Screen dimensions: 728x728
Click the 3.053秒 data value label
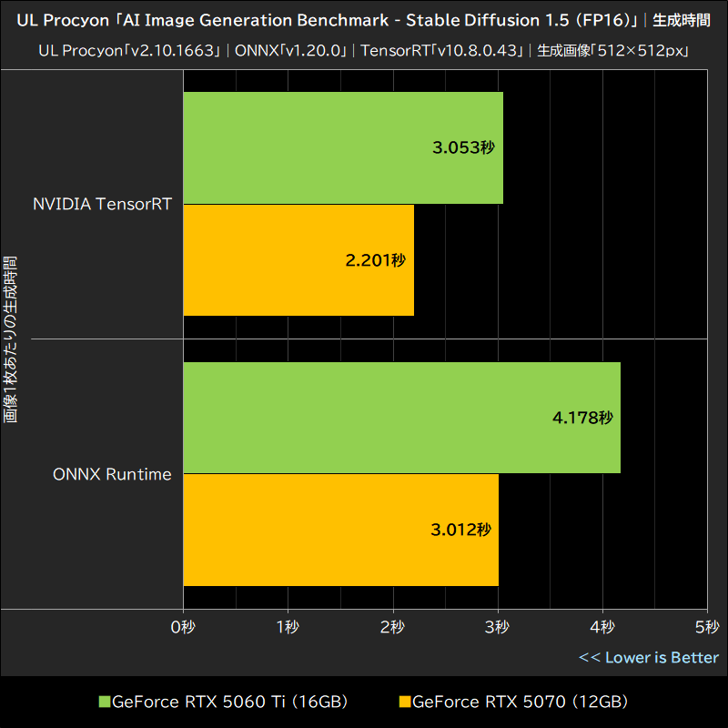coord(465,146)
